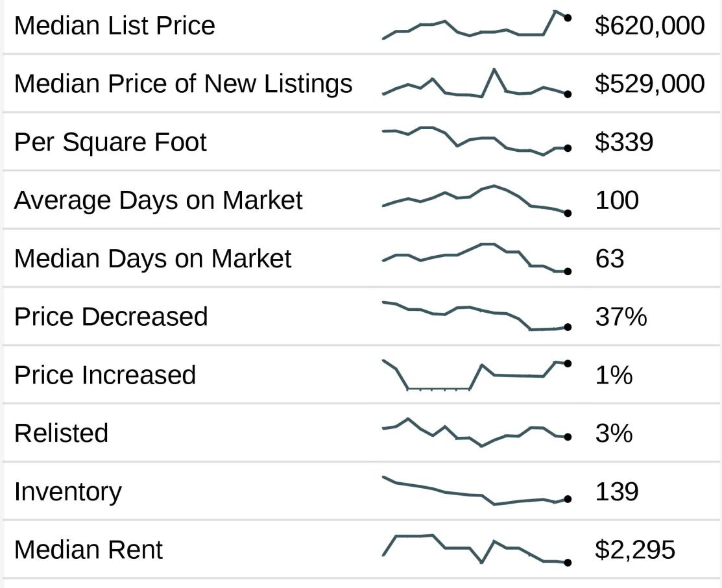Click the $529,000 new listings value
The image size is (722, 588).
[x=649, y=84]
